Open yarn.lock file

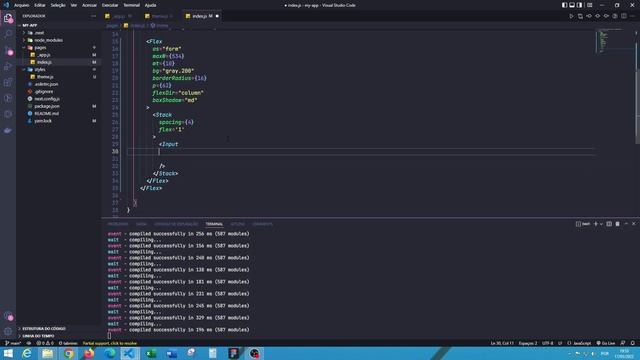pos(43,121)
